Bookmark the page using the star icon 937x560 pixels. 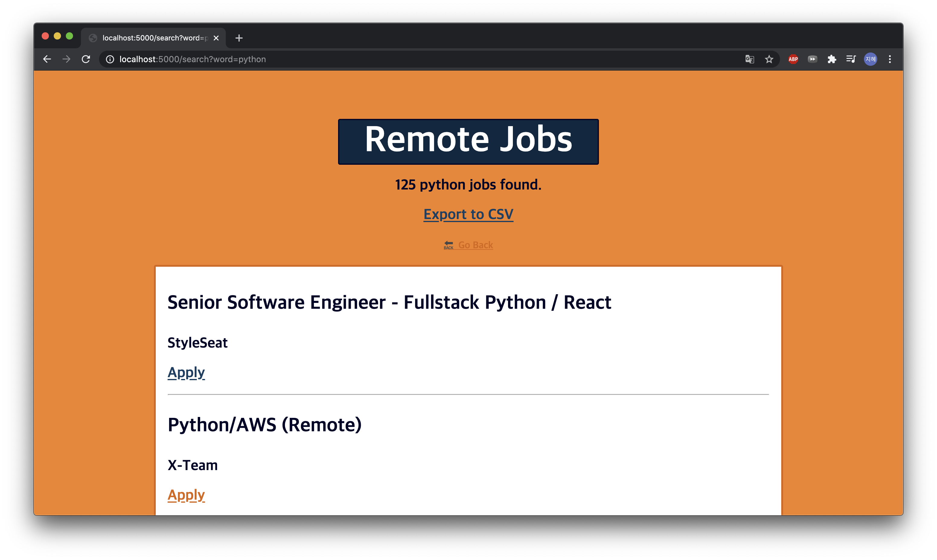pos(769,59)
